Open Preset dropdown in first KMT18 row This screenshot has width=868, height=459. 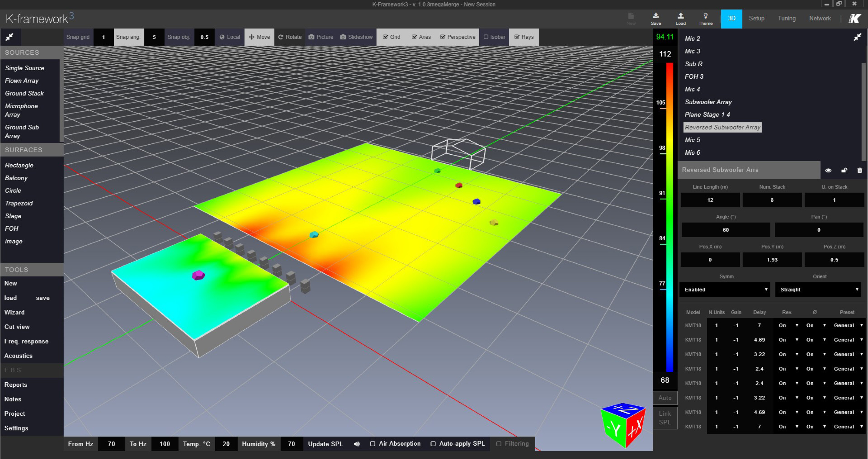click(848, 325)
